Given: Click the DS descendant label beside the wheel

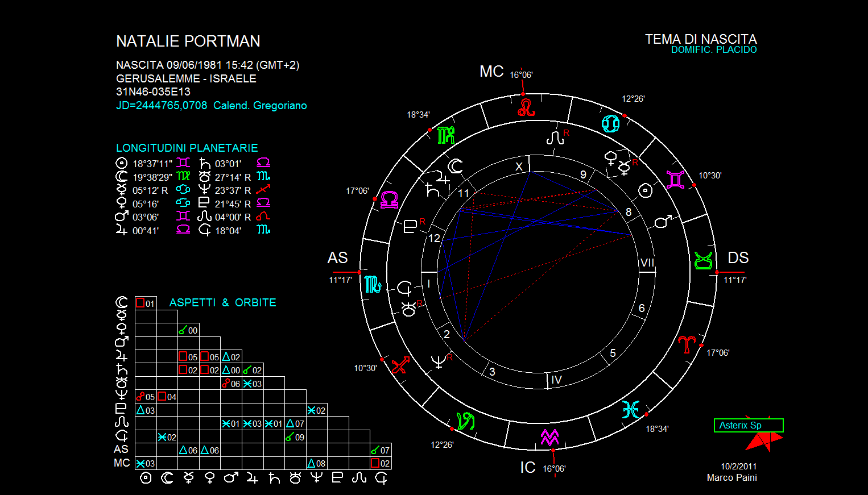Looking at the screenshot, I should pyautogui.click(x=738, y=258).
